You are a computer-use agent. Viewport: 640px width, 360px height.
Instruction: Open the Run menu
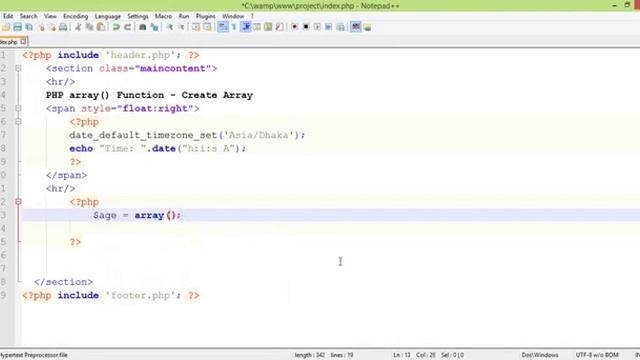tap(184, 16)
